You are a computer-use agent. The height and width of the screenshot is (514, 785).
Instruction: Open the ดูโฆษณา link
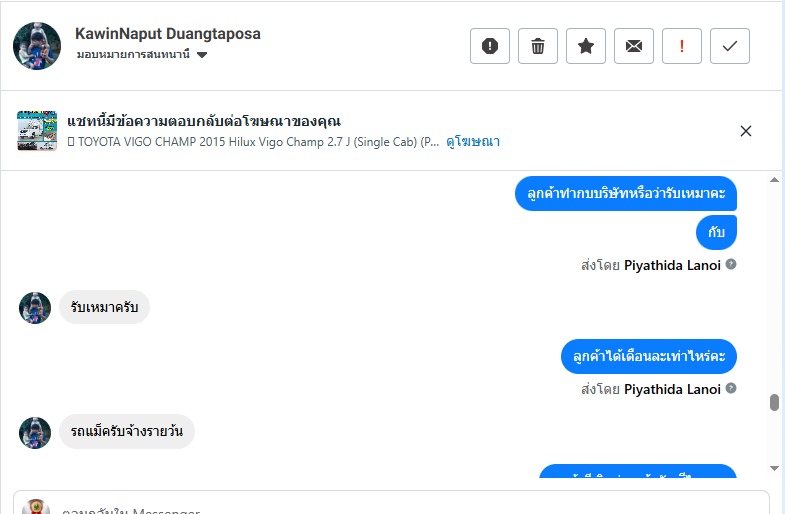473,142
